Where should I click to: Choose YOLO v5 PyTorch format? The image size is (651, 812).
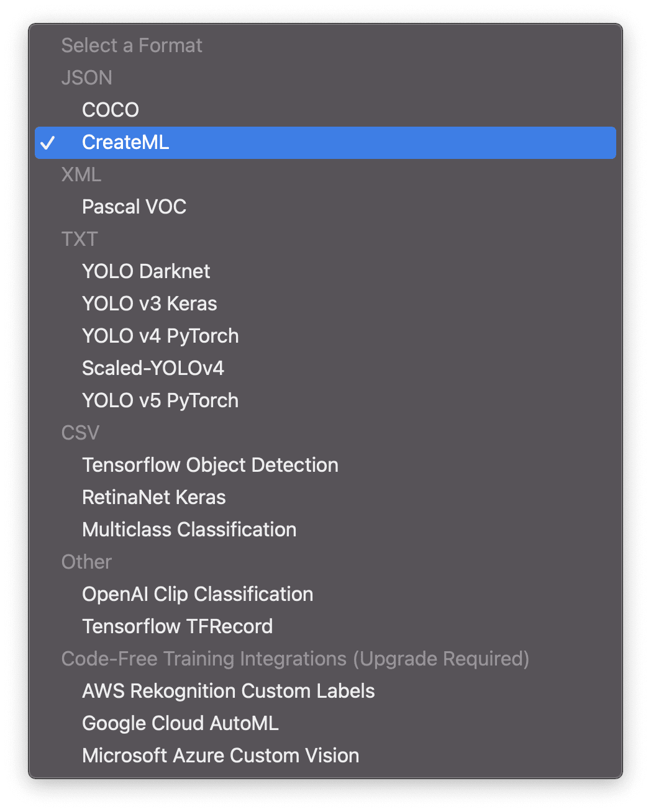coord(160,400)
